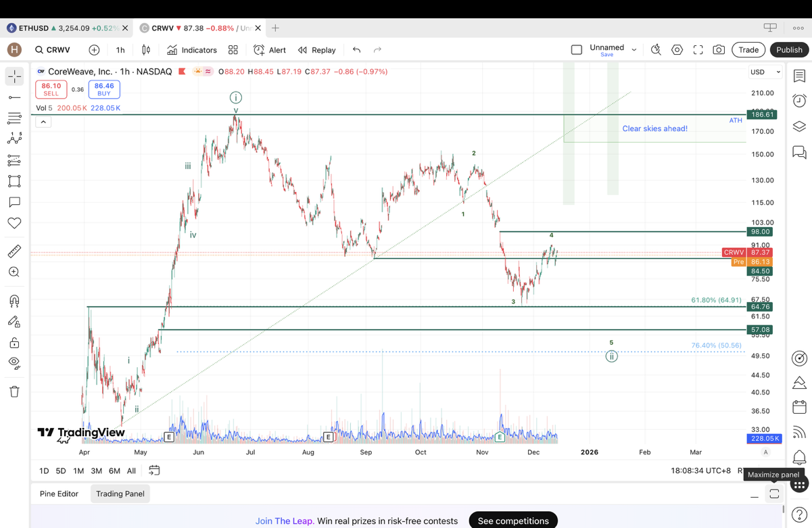Take a chart snapshot with camera icon
The width and height of the screenshot is (812, 528).
click(x=719, y=50)
